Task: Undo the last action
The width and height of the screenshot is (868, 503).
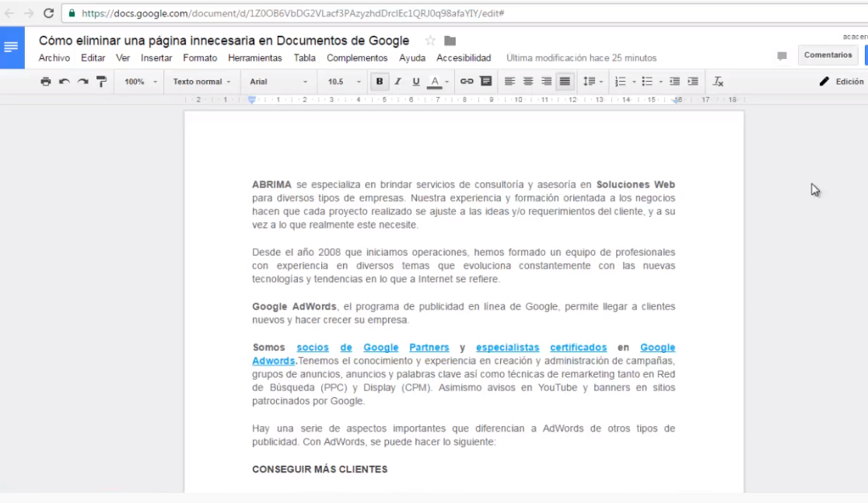Action: (x=65, y=82)
